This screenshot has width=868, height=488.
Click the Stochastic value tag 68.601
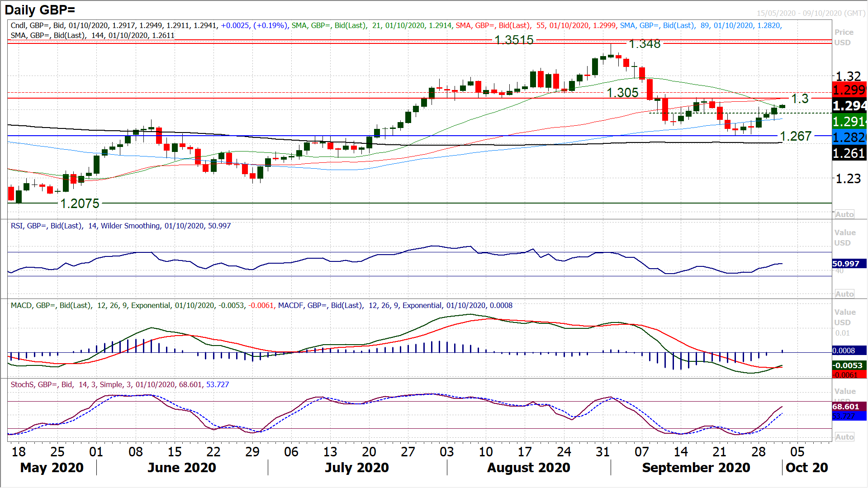click(849, 407)
